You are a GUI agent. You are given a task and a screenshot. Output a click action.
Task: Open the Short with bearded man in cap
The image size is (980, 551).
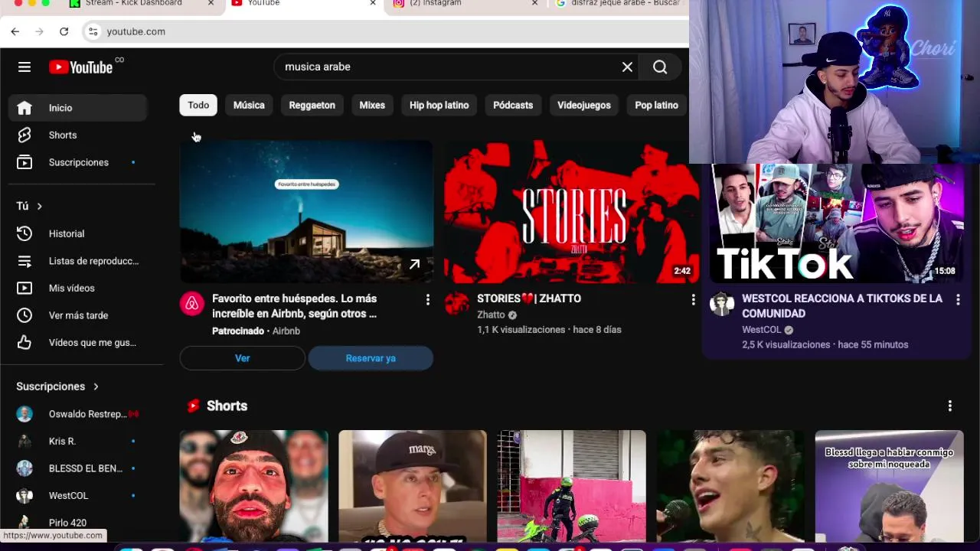click(253, 486)
